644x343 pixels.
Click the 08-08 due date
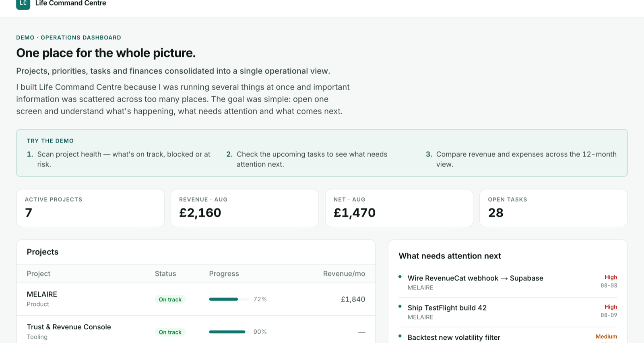tap(609, 285)
